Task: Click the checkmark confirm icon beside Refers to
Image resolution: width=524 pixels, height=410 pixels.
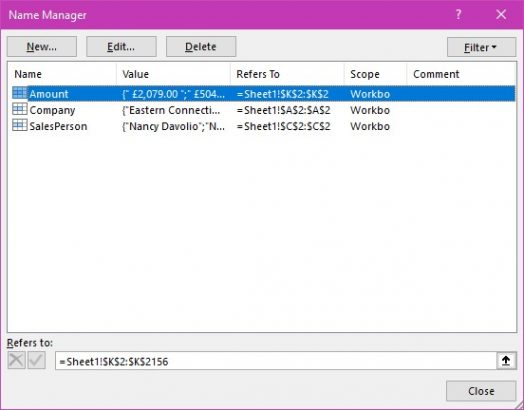Action: pos(37,361)
